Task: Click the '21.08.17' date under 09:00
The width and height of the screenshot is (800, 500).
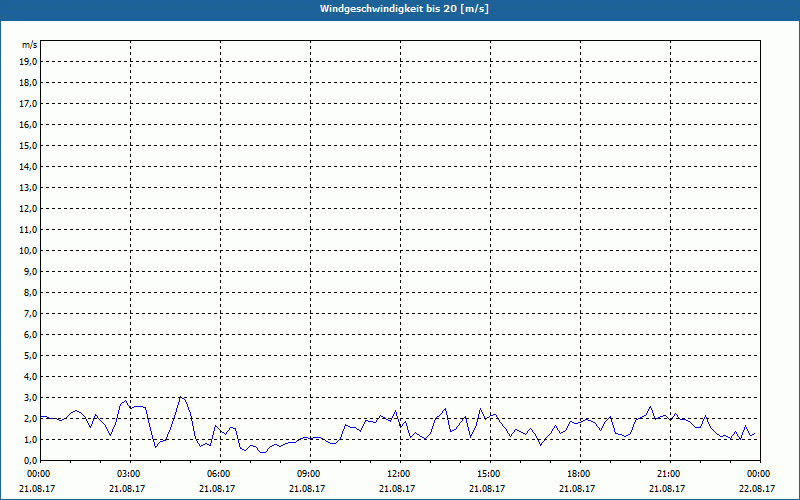Action: pyautogui.click(x=307, y=489)
